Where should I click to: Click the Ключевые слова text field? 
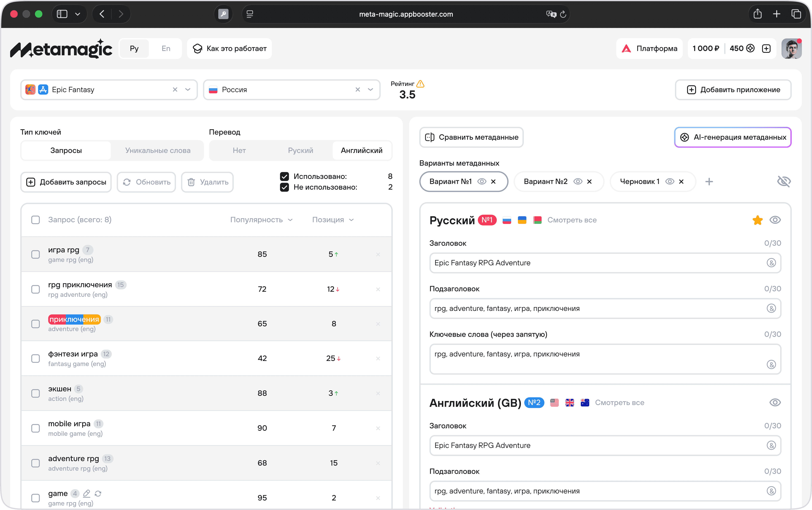[605, 359]
